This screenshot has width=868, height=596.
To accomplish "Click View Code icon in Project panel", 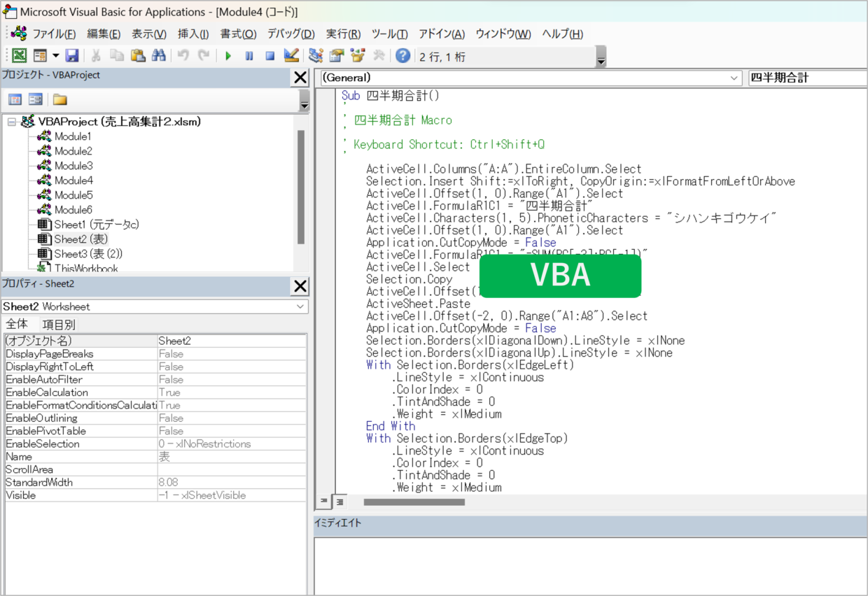I will [15, 99].
